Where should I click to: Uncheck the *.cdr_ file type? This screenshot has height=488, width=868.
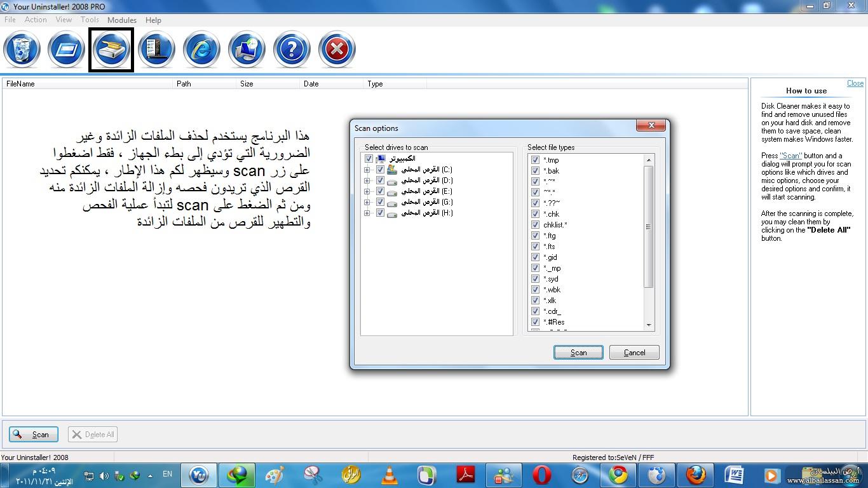pyautogui.click(x=535, y=311)
